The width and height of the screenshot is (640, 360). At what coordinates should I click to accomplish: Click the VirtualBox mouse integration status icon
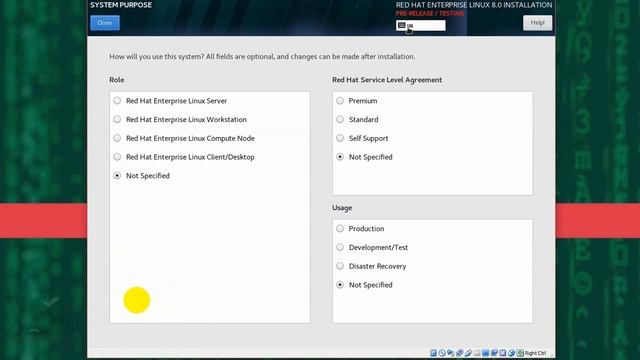click(511, 353)
